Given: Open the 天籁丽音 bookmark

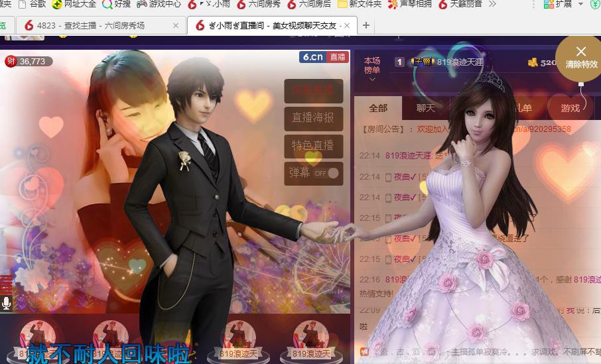Looking at the screenshot, I should coord(460,4).
